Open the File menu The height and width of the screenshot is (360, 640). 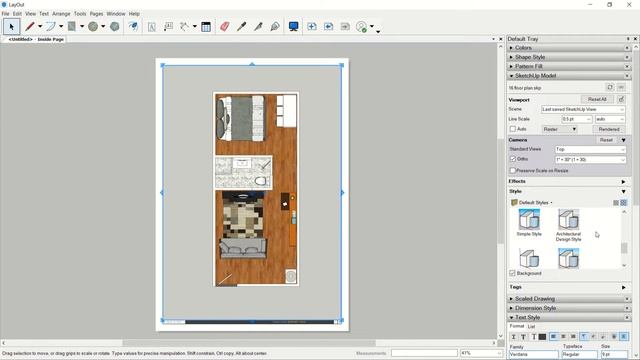pos(5,13)
